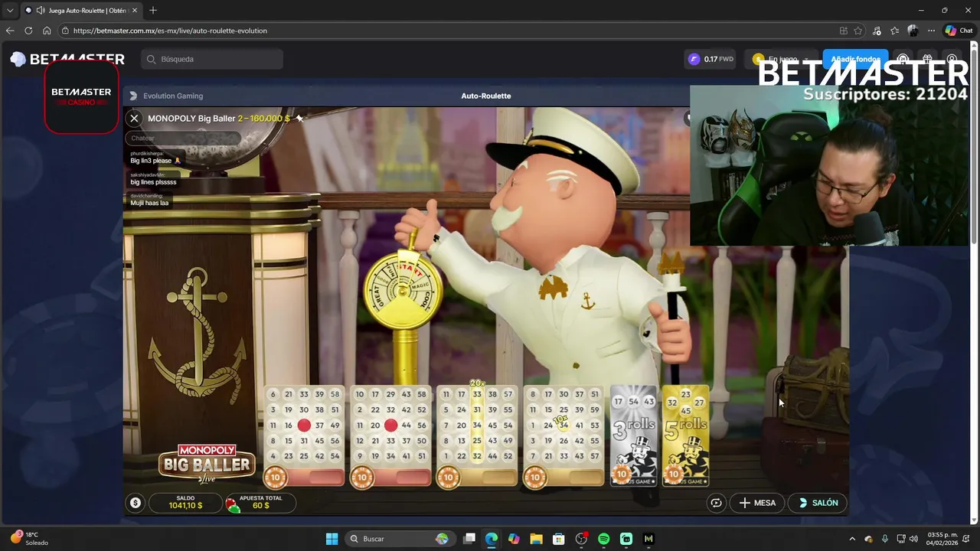The height and width of the screenshot is (551, 980).
Task: Click the address bar URL betmaster.com.mx
Action: click(x=170, y=31)
